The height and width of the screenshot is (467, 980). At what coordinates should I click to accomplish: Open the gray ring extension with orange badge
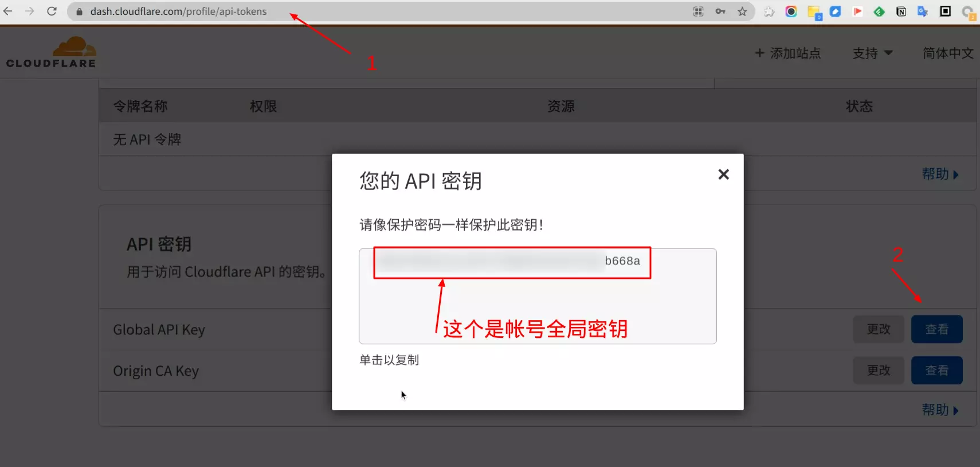pos(969,13)
